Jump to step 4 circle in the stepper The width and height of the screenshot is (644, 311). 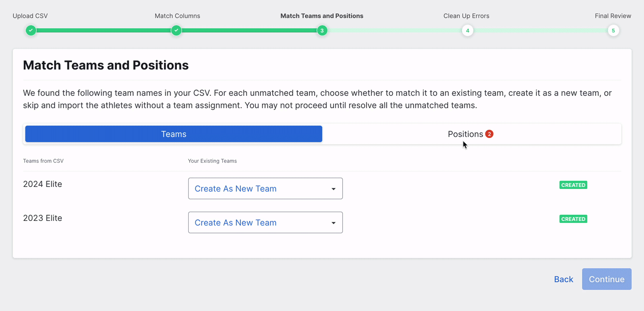point(467,30)
